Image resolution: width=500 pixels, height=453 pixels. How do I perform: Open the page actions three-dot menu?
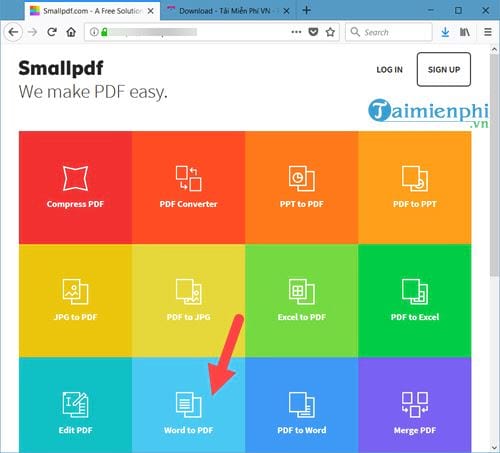[296, 32]
